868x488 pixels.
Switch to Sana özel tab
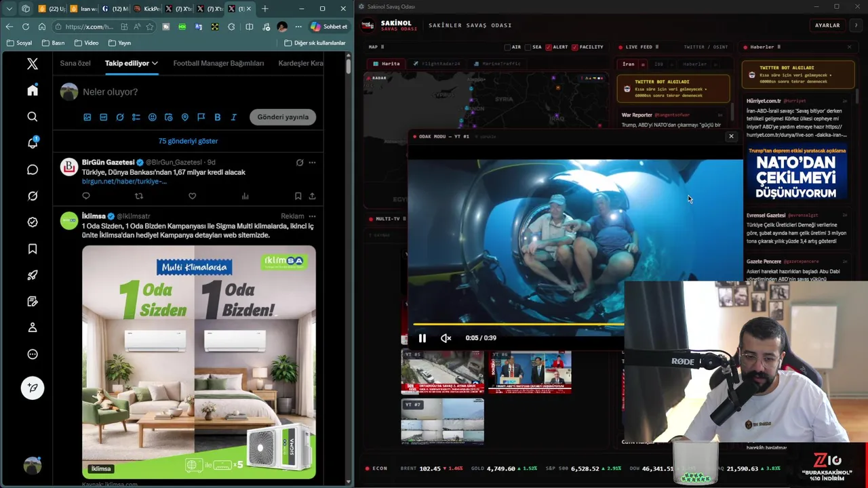(x=75, y=63)
